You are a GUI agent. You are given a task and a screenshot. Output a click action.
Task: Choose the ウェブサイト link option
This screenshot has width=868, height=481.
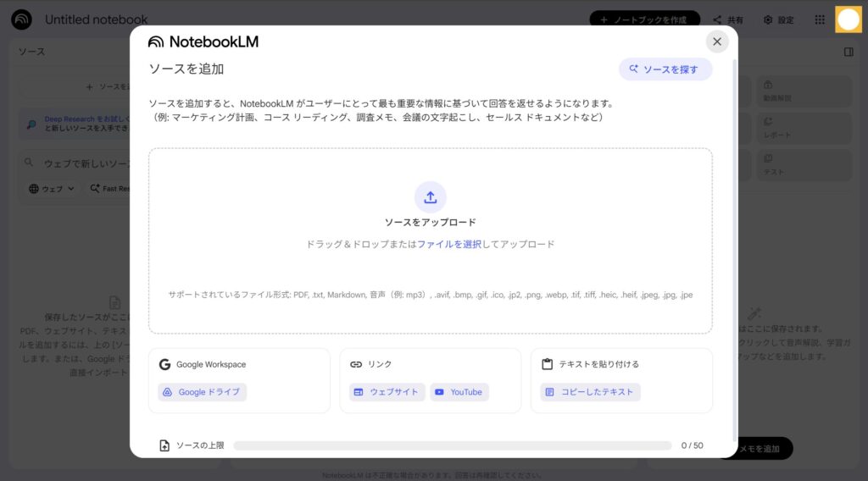(x=387, y=392)
